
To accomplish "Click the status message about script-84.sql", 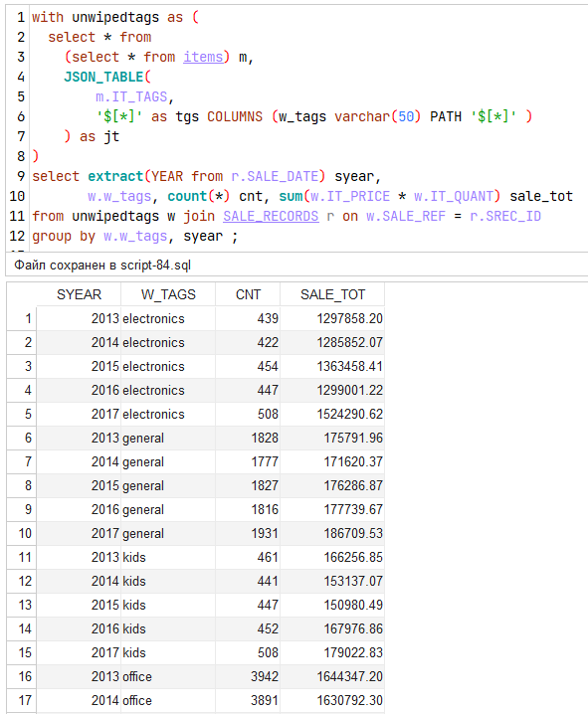I will tap(102, 266).
